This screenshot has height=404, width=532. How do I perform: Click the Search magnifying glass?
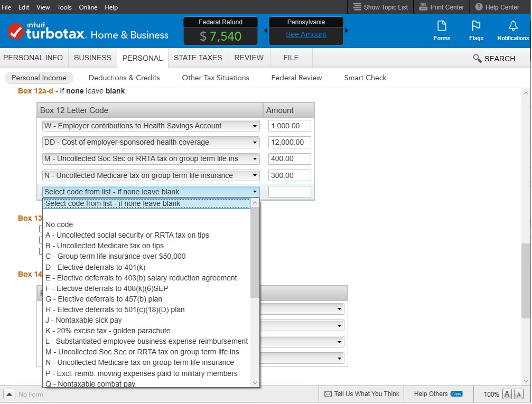point(477,59)
